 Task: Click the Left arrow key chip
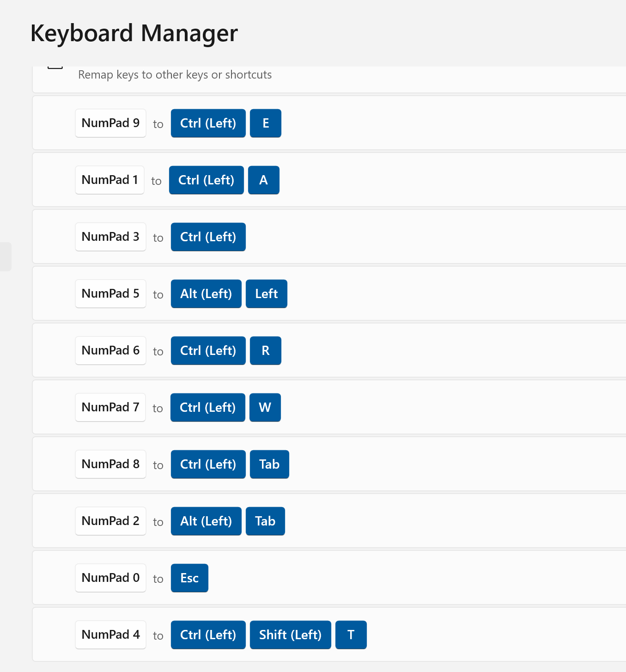tap(266, 293)
